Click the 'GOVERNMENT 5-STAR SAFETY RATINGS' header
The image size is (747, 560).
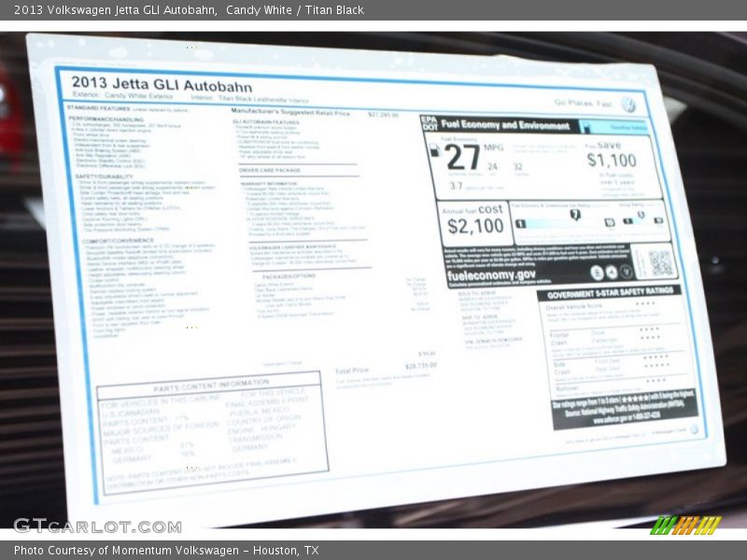[x=610, y=293]
